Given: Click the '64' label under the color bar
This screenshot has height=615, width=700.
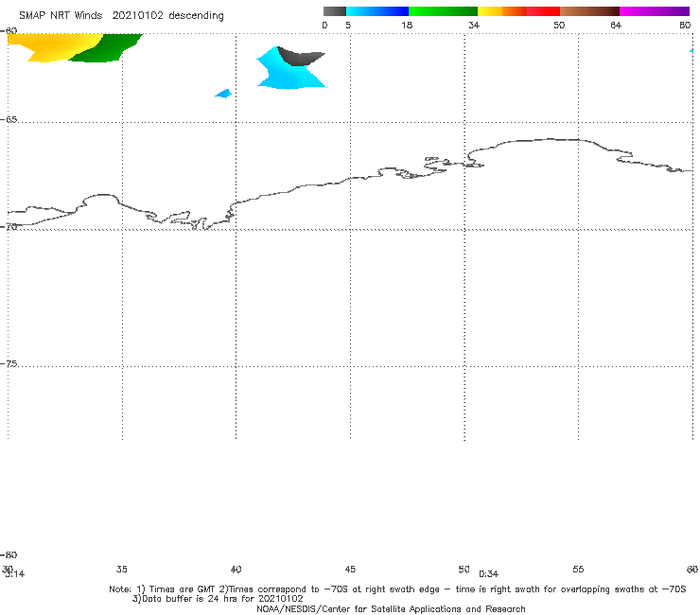Looking at the screenshot, I should click(x=616, y=25).
